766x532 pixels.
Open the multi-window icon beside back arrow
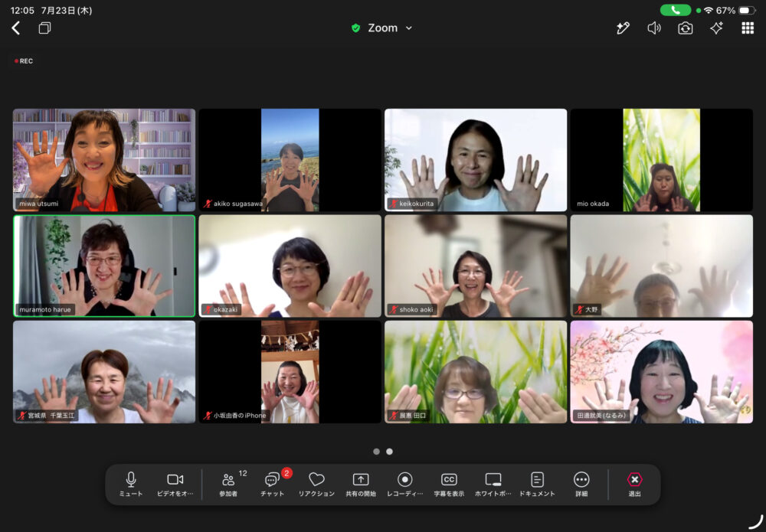click(44, 28)
